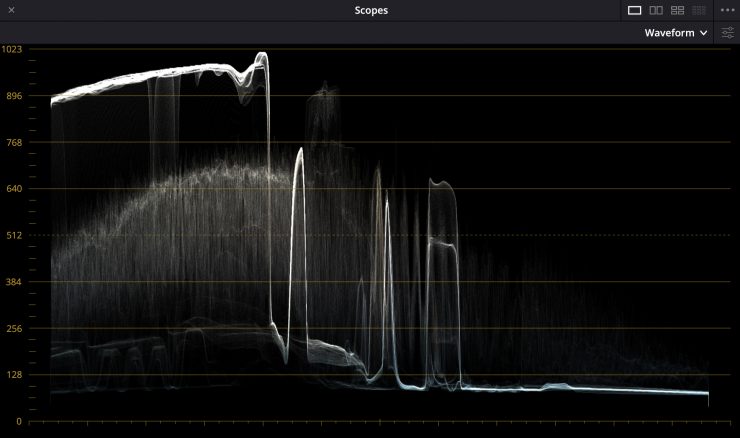Click the tallest waveform peak near 1023
The image size is (740, 438).
(x=262, y=54)
